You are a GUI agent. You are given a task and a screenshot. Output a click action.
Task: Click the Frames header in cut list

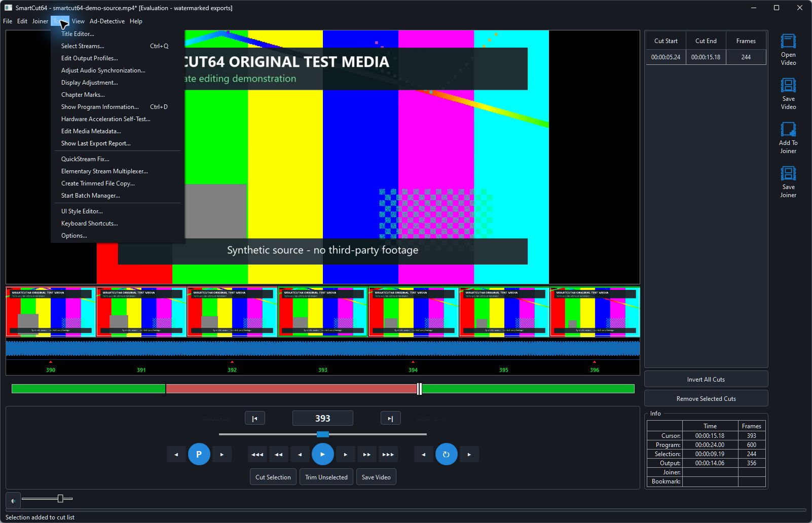click(746, 41)
